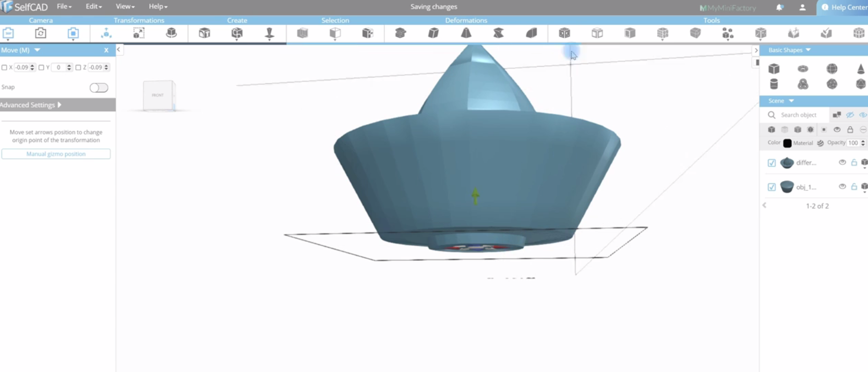
Task: Click the SelfCAD logo
Action: pos(24,7)
